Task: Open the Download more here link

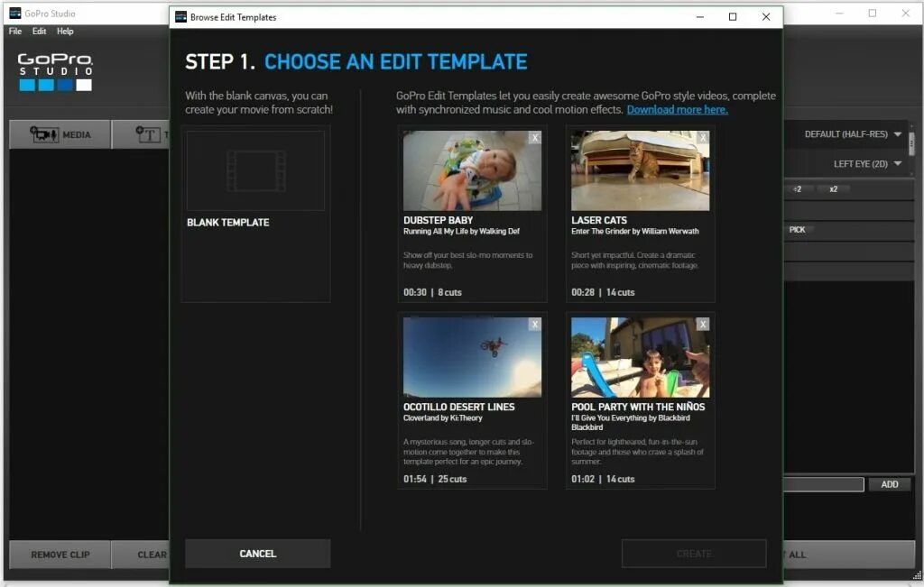Action: [677, 109]
